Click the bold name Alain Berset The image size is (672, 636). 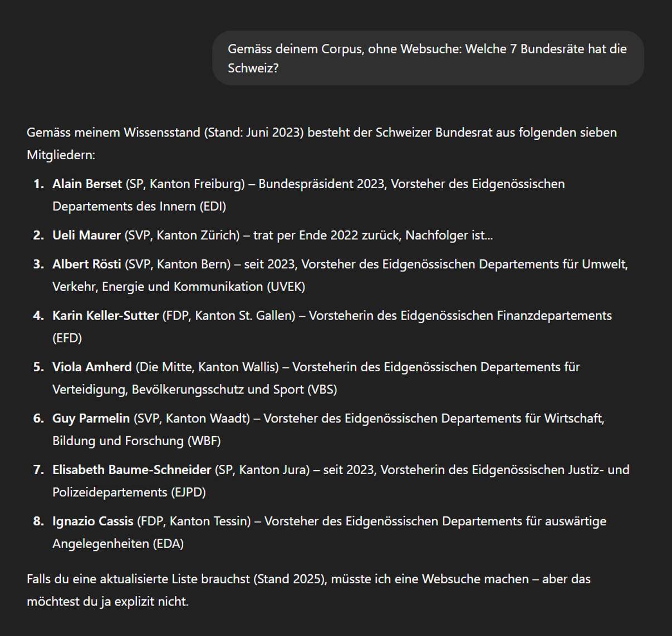click(x=87, y=184)
